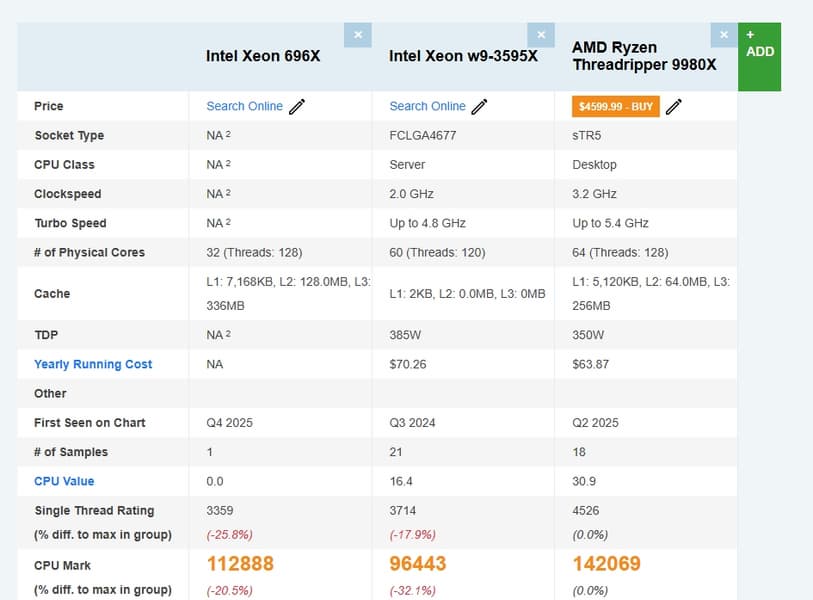Open the CPU Value link

point(64,481)
